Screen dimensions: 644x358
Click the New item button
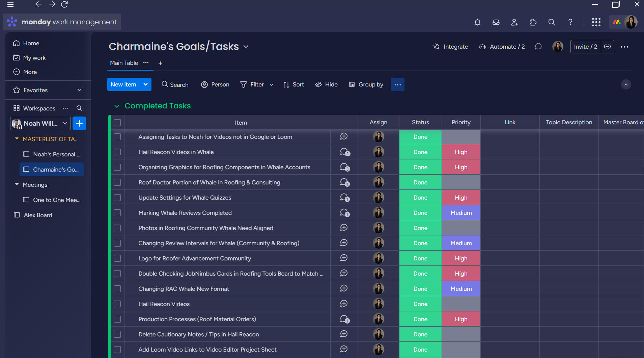[123, 84]
